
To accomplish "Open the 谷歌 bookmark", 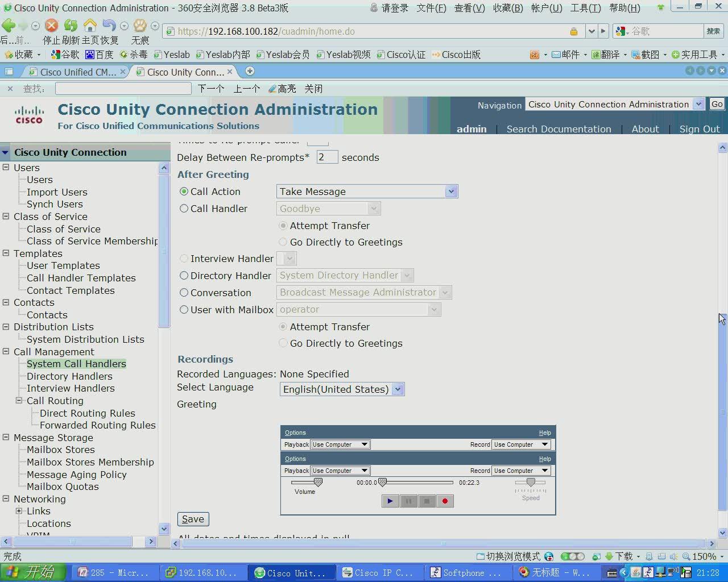I will (65, 55).
